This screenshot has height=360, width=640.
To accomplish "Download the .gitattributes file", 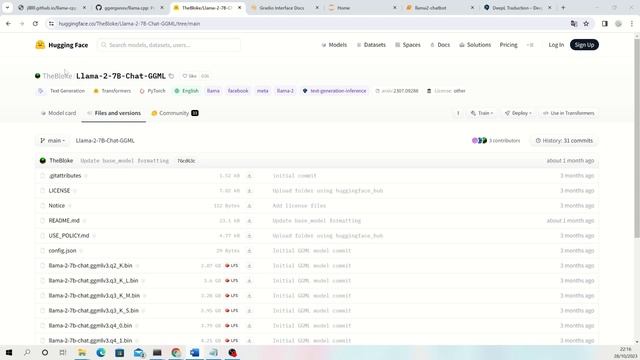I will (249, 176).
